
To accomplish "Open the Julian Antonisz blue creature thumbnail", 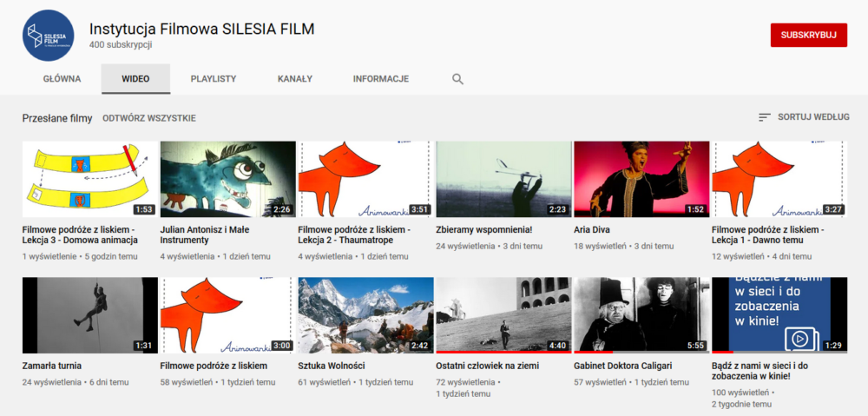I will [227, 179].
